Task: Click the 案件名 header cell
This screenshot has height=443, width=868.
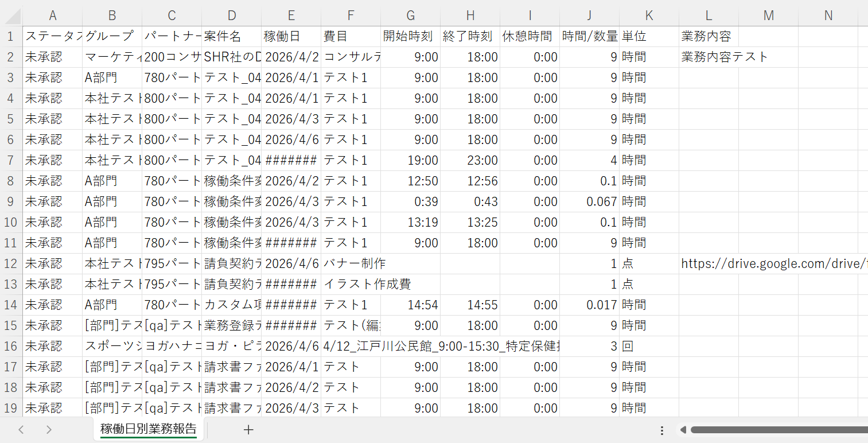Action: (x=232, y=37)
